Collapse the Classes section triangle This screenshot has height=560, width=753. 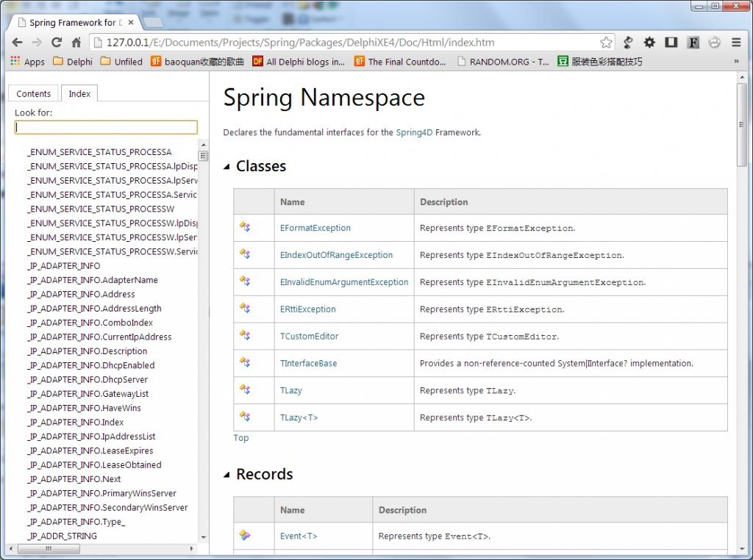tap(227, 166)
